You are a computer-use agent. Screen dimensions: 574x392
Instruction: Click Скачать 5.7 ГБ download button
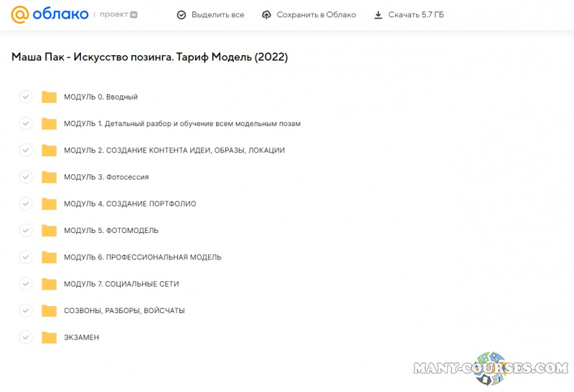(415, 15)
